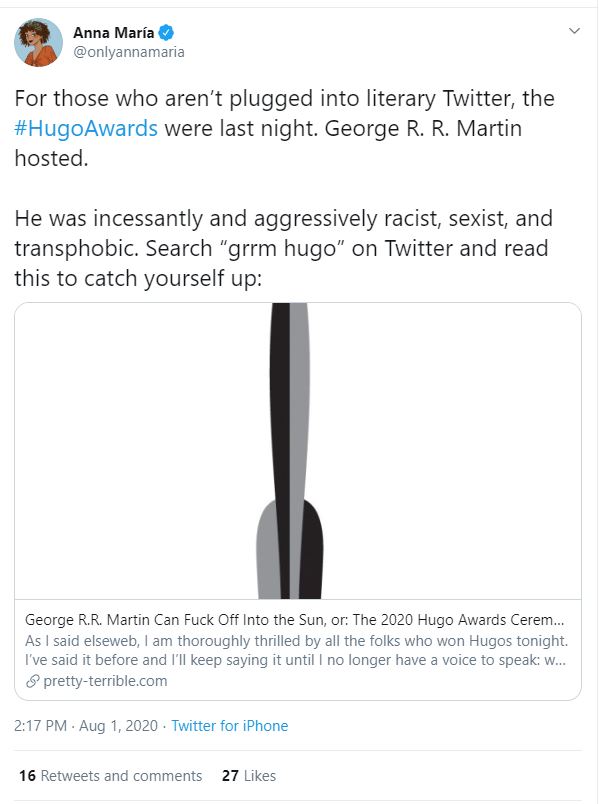
Task: Click the 2:17 PM timestamp
Action: [40, 726]
